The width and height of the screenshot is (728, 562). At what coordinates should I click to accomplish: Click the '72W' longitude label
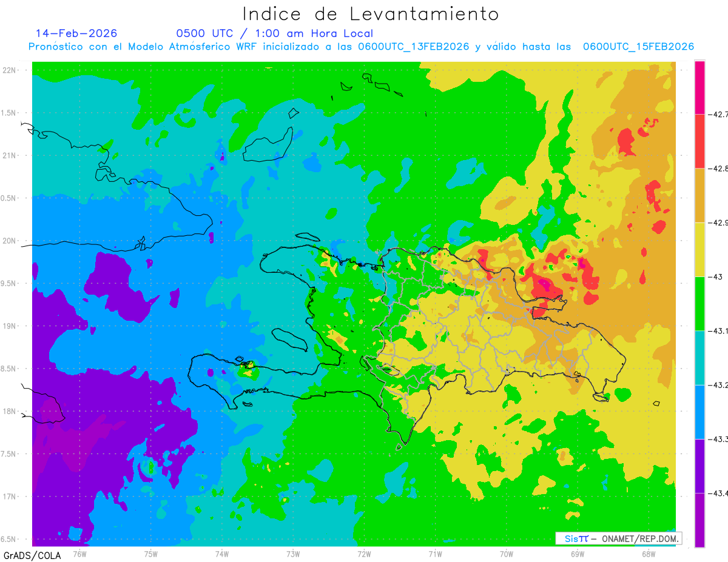tap(364, 554)
